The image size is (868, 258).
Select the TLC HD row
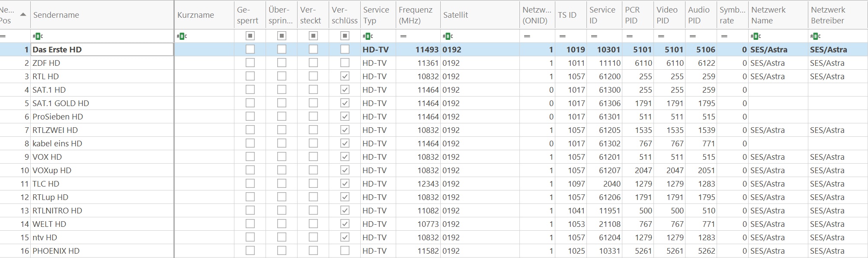click(434, 184)
